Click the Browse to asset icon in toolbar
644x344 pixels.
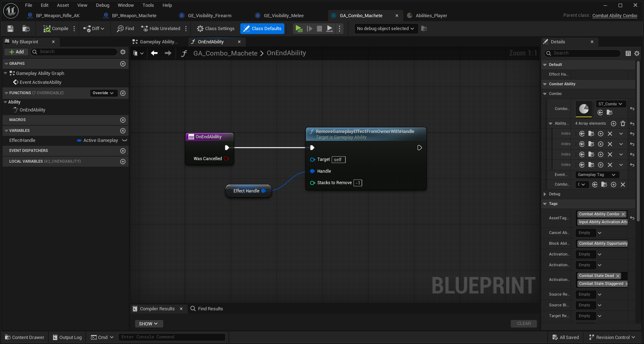pyautogui.click(x=26, y=29)
